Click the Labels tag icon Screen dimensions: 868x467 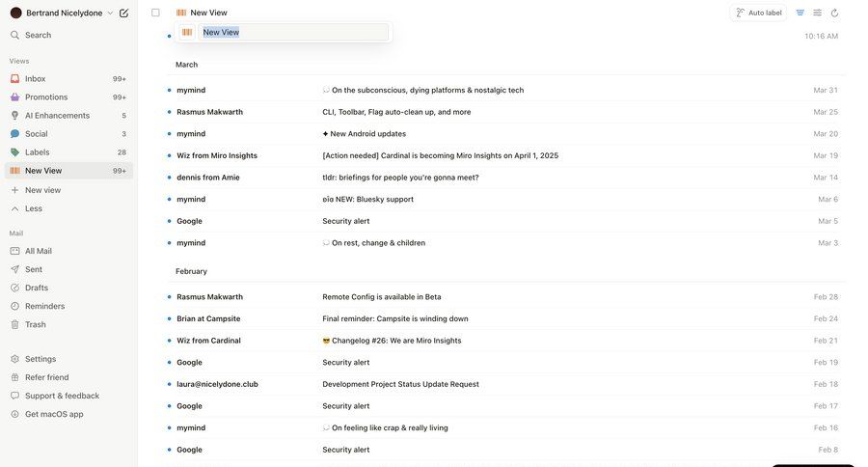pos(14,151)
